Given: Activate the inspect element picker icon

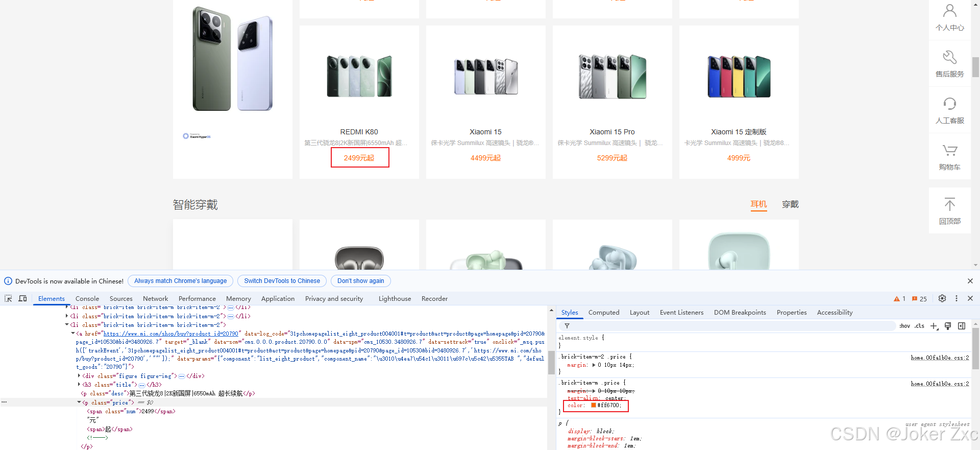Looking at the screenshot, I should 8,298.
